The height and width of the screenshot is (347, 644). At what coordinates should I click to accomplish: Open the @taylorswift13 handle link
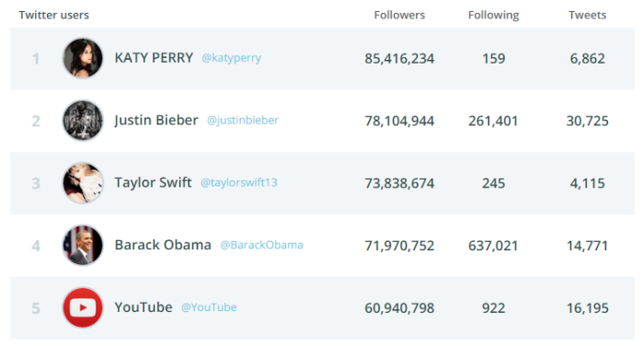point(239,182)
